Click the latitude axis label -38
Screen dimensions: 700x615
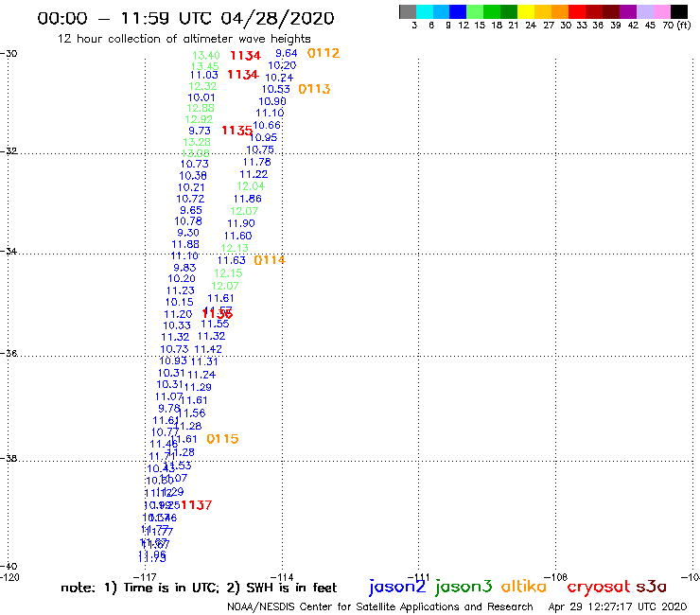coord(9,458)
